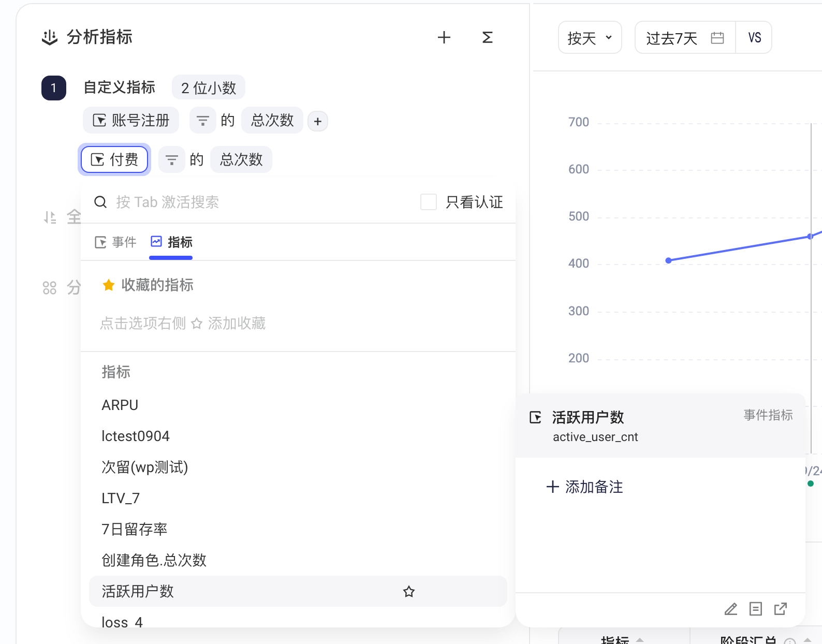
Task: Change 总次数 aggregation for 账号注册
Action: click(x=272, y=121)
